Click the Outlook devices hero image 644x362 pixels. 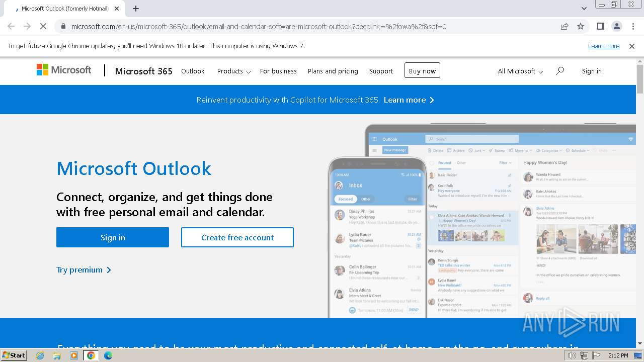481,220
